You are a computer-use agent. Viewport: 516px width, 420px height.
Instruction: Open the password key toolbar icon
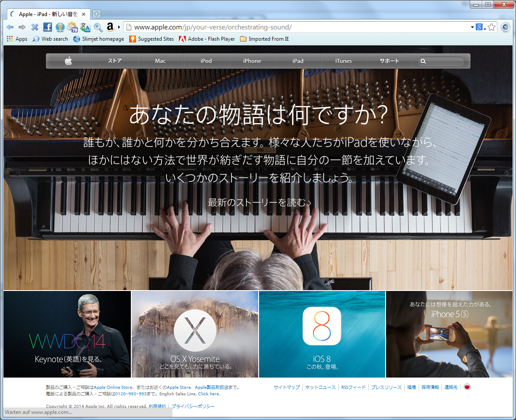click(60, 27)
